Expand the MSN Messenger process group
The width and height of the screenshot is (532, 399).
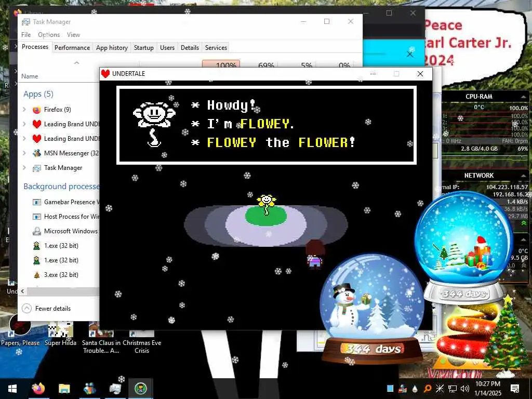click(24, 153)
